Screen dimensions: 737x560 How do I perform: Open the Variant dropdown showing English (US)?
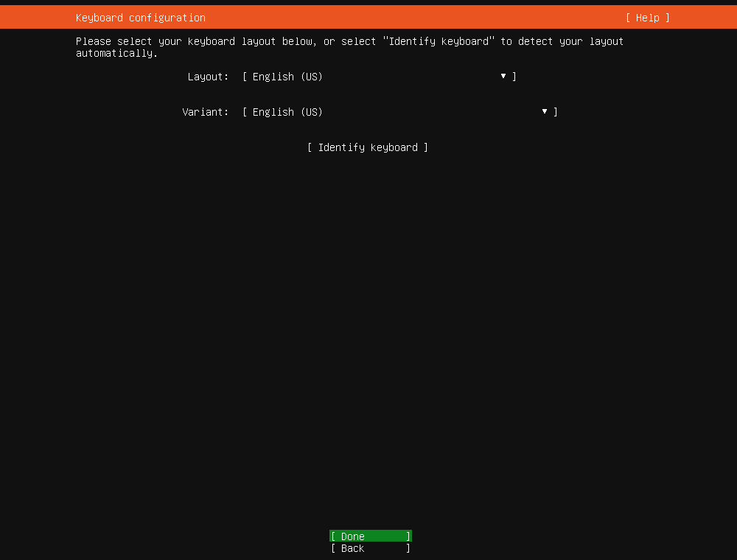click(400, 112)
